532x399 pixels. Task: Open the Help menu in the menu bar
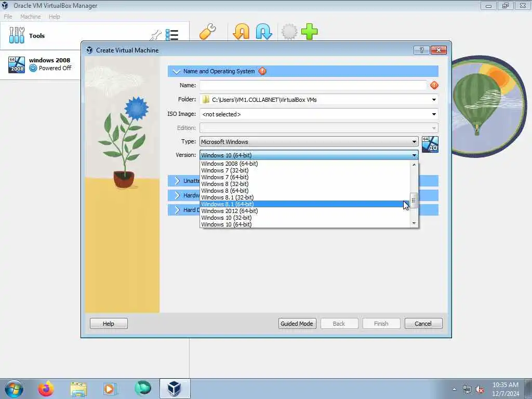click(54, 17)
